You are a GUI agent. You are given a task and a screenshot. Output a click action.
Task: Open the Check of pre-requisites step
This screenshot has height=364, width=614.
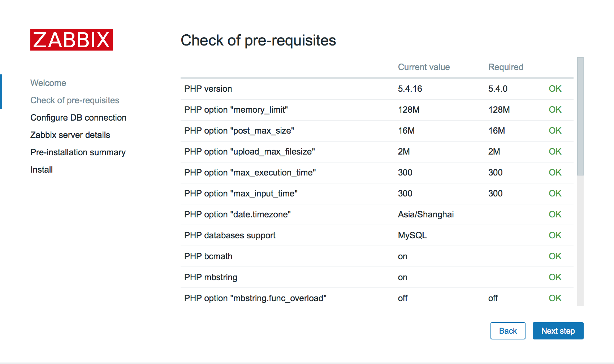tap(75, 100)
